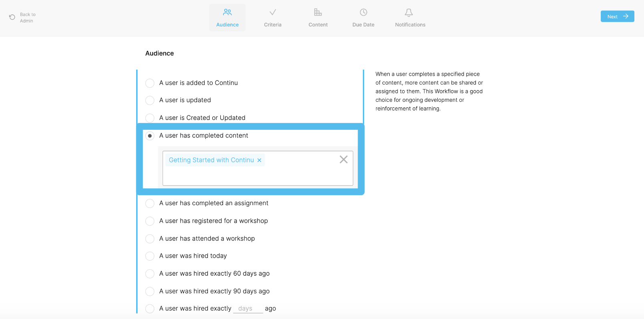644x319 pixels.
Task: Open the Notifications tab label
Action: coord(410,25)
